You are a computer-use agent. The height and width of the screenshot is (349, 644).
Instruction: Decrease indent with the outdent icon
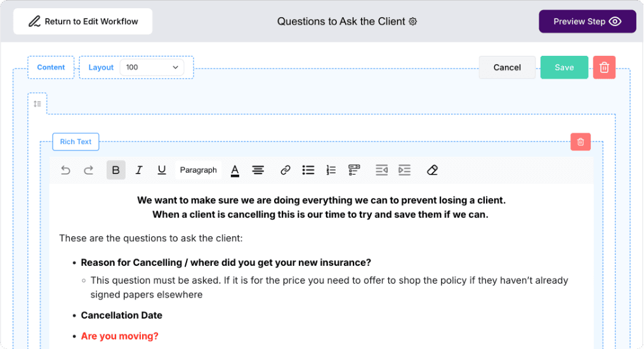click(381, 170)
